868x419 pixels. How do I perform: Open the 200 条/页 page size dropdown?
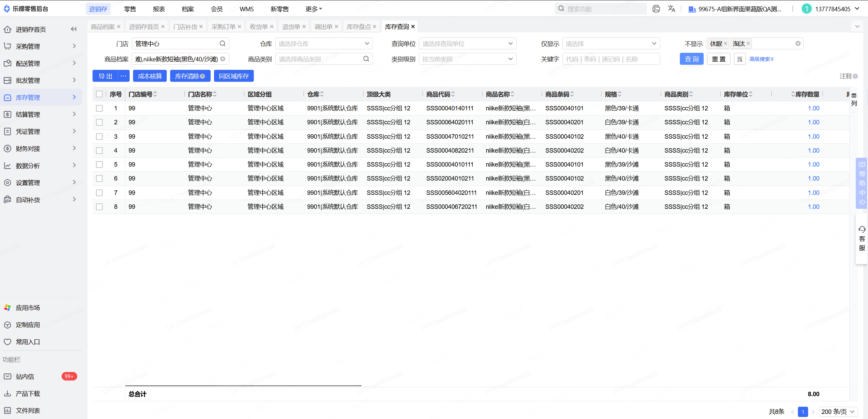coord(838,412)
